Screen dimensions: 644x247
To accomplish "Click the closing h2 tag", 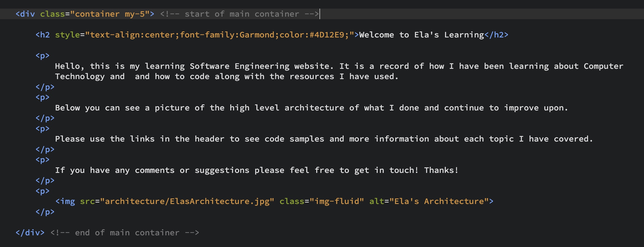I will click(496, 35).
